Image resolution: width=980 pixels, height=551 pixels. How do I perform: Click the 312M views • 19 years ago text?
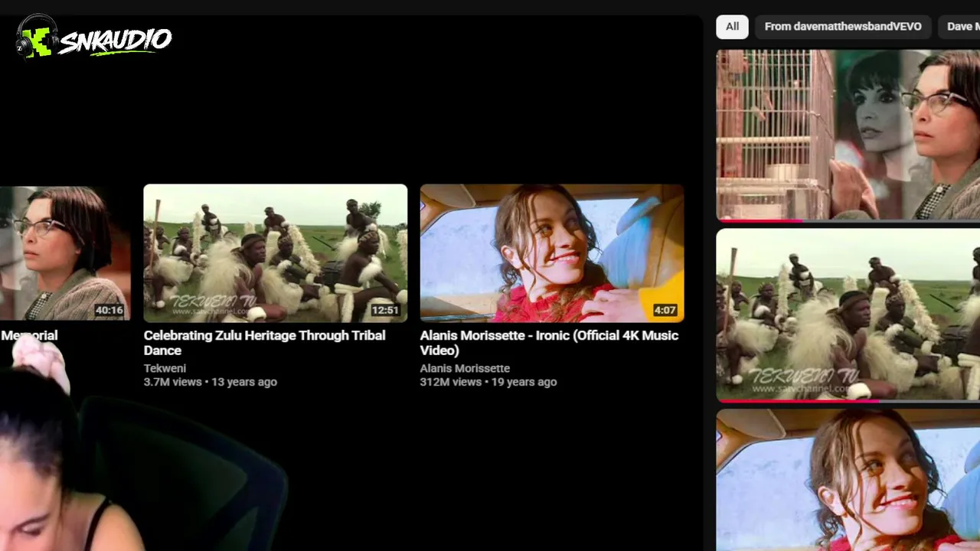tap(488, 382)
